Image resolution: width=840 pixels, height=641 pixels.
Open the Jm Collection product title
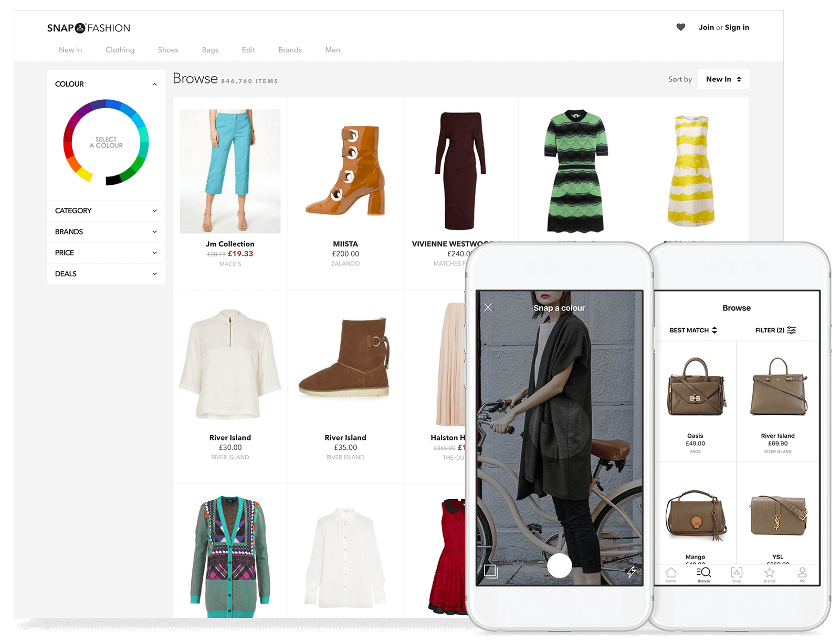pos(230,244)
